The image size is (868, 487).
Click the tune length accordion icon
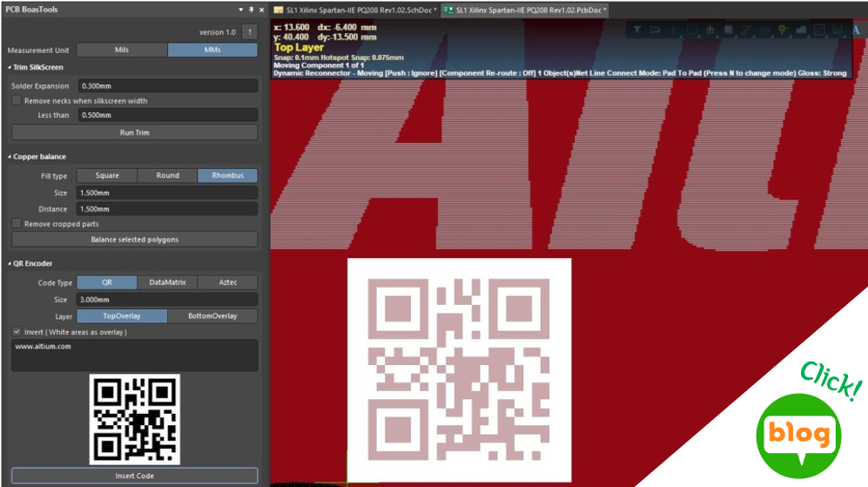coord(765,30)
